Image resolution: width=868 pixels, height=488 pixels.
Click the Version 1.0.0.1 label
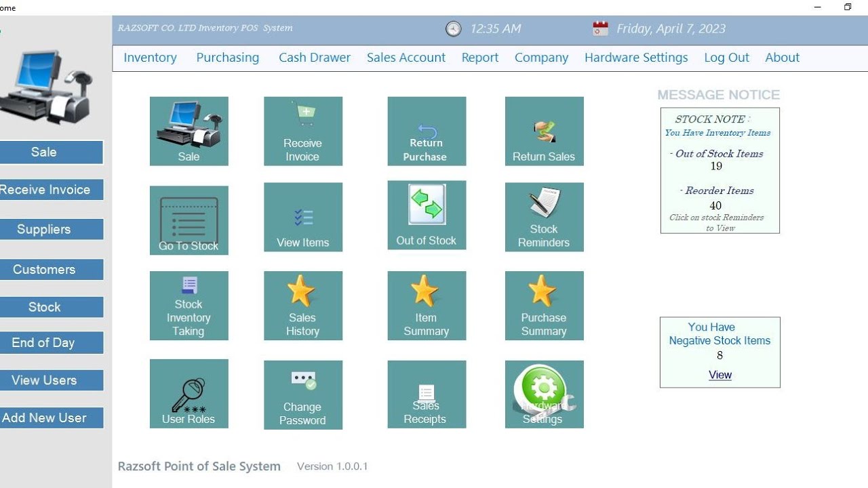[332, 466]
